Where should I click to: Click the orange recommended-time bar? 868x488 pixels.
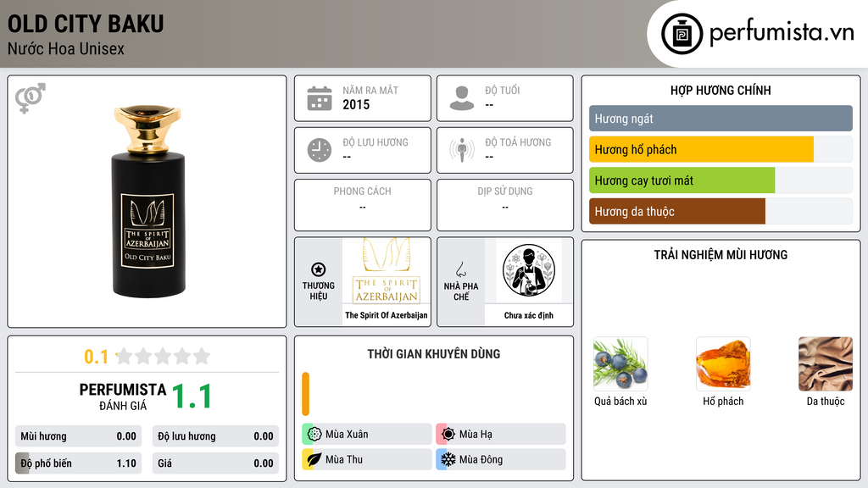[305, 394]
